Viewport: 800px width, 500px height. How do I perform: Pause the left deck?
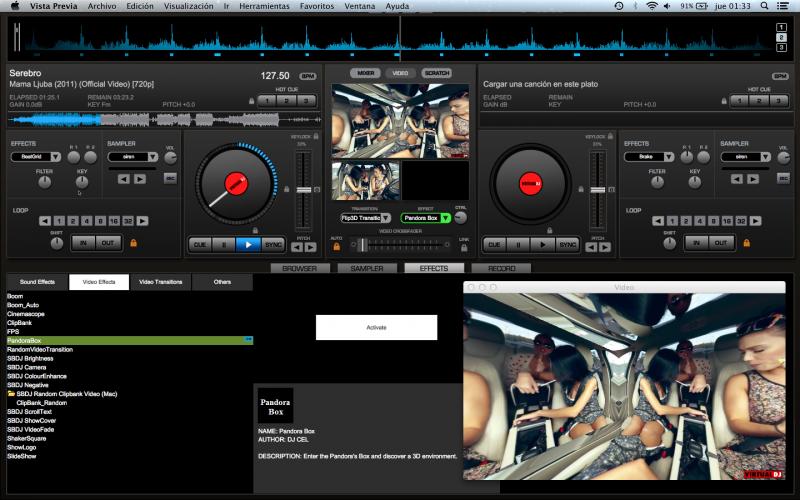(224, 245)
